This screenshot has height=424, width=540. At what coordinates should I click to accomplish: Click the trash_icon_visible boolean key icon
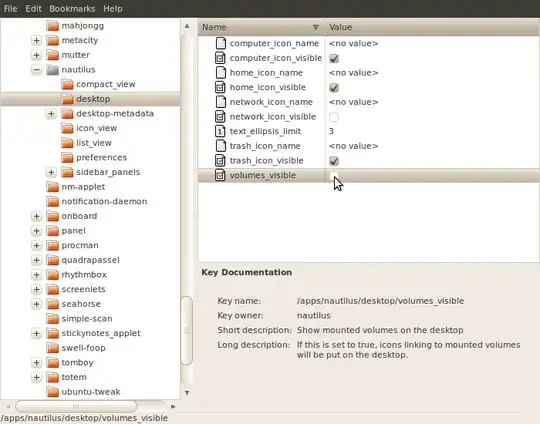[220, 161]
